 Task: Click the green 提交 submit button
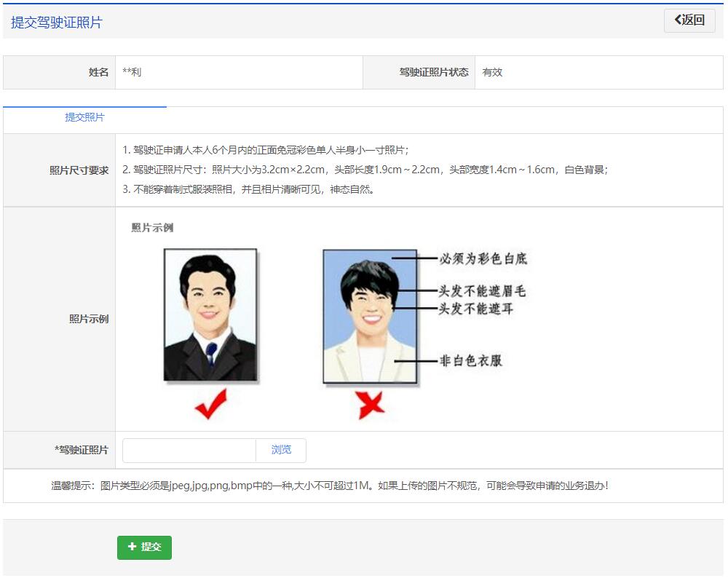click(x=144, y=547)
